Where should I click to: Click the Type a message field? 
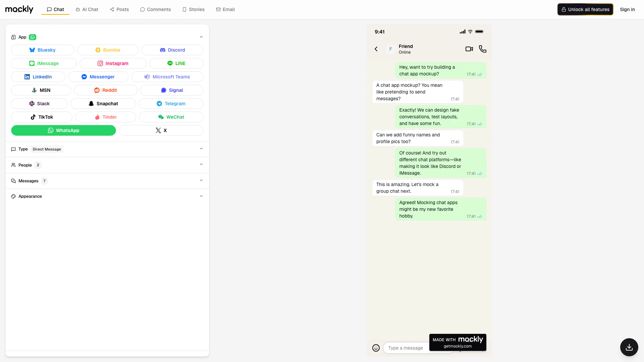(406, 348)
